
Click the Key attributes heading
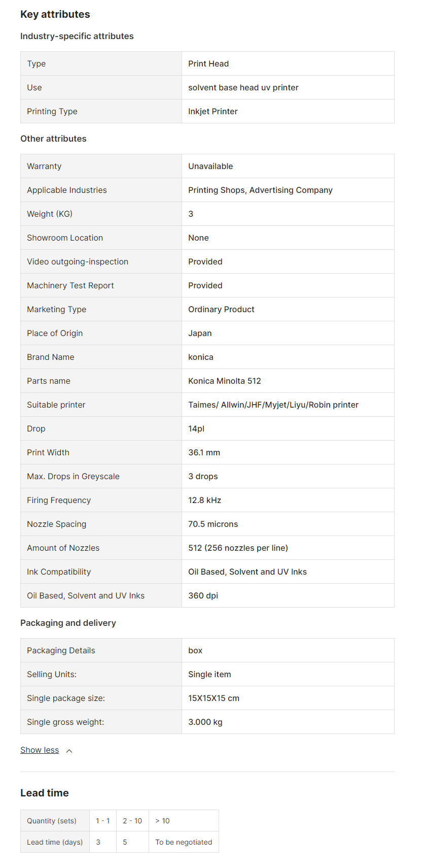tap(55, 14)
